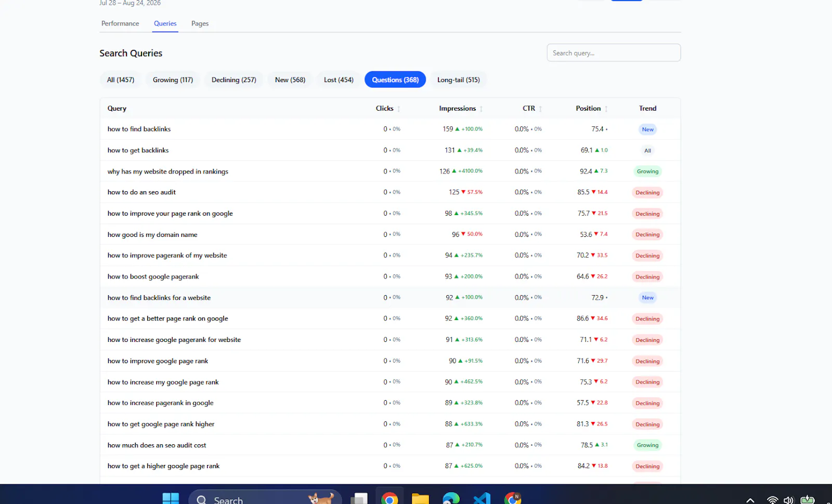Click New badge for 'how to find backlinks'
Viewport: 832px width, 504px height.
(647, 129)
